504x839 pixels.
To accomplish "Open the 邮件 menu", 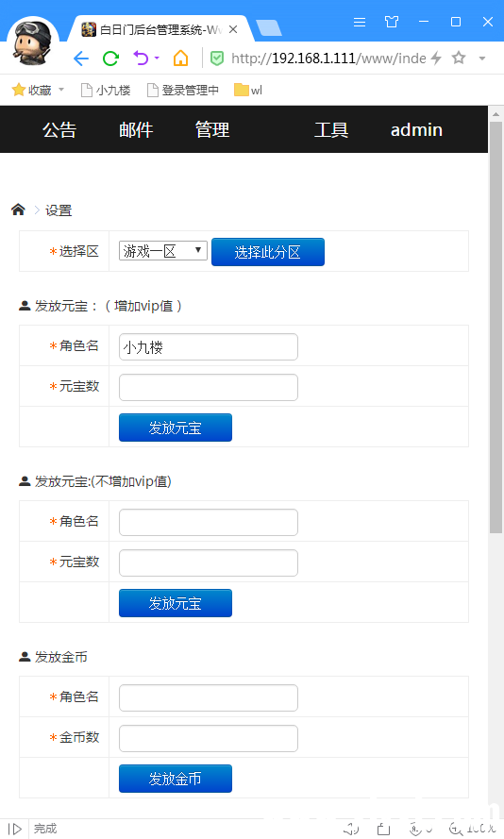I will point(136,129).
